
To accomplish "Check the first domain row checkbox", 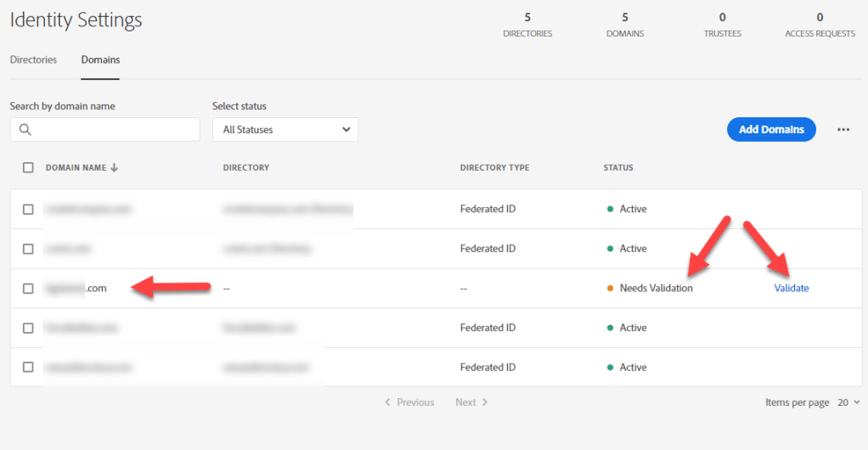I will point(28,210).
